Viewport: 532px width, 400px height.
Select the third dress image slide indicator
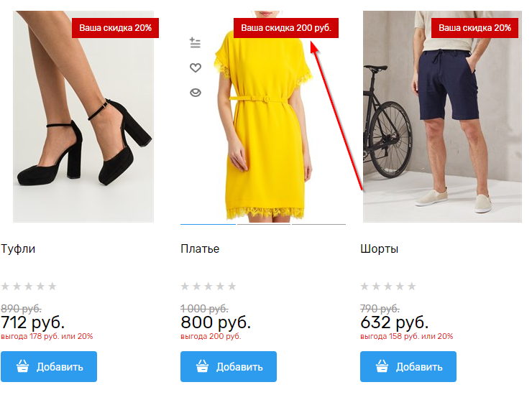(318, 224)
